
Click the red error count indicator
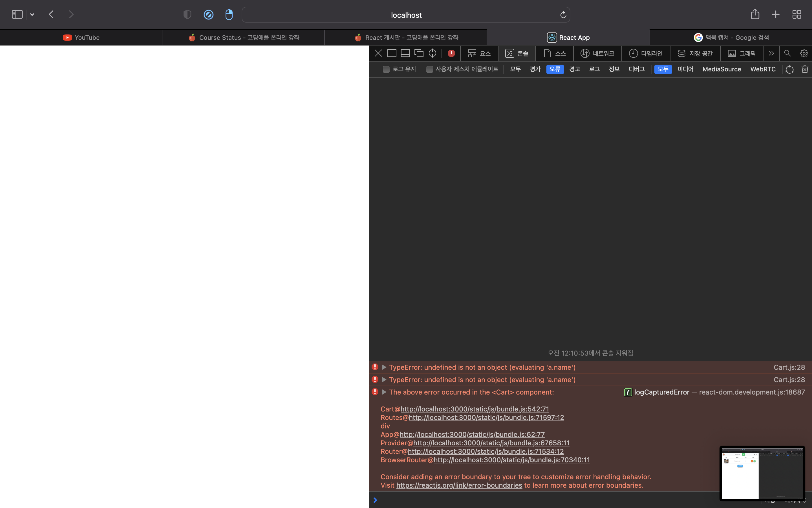click(451, 53)
